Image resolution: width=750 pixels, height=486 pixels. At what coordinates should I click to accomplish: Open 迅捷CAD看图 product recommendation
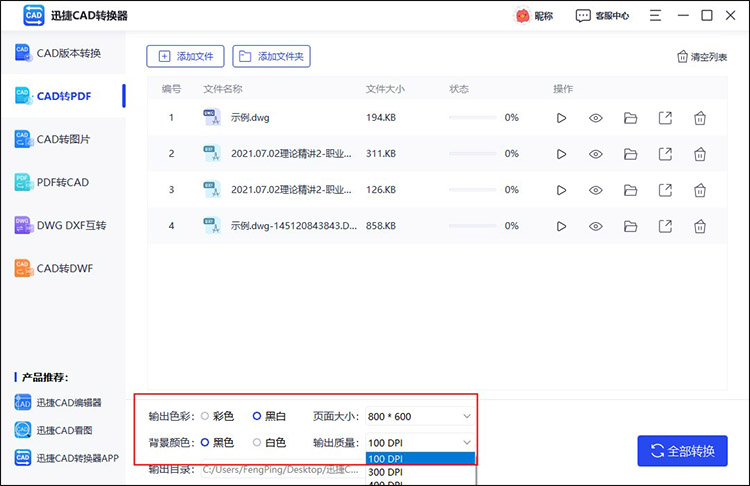pyautogui.click(x=53, y=430)
